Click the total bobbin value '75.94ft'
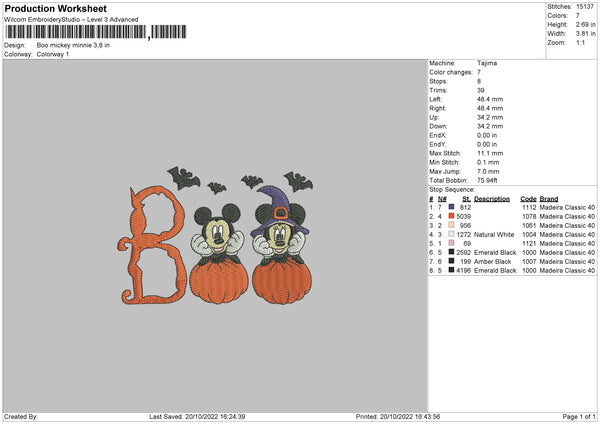This screenshot has height=424, width=600. pyautogui.click(x=487, y=180)
